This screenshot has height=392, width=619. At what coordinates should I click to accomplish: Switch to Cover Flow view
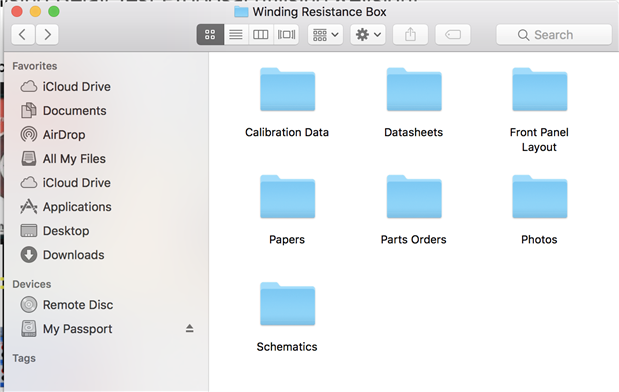[x=286, y=35]
